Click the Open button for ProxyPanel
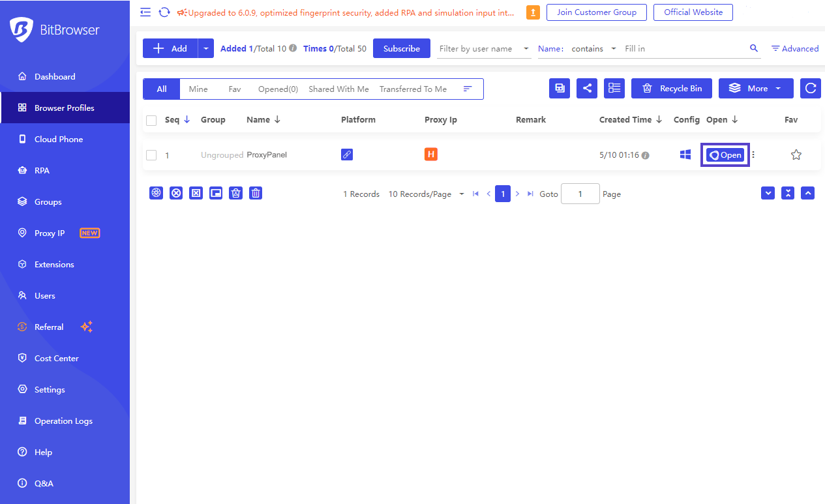Viewport: 825px width, 504px height. (725, 155)
